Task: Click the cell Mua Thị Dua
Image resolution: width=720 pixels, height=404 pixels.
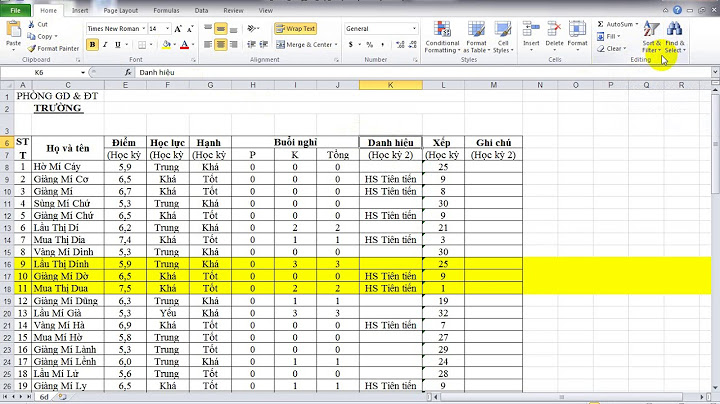Action: click(x=68, y=288)
